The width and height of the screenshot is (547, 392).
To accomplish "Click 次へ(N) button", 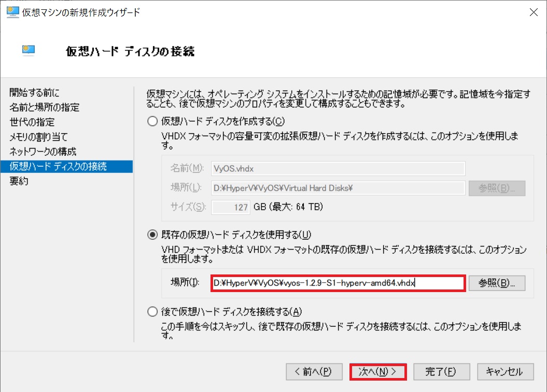I will click(378, 372).
